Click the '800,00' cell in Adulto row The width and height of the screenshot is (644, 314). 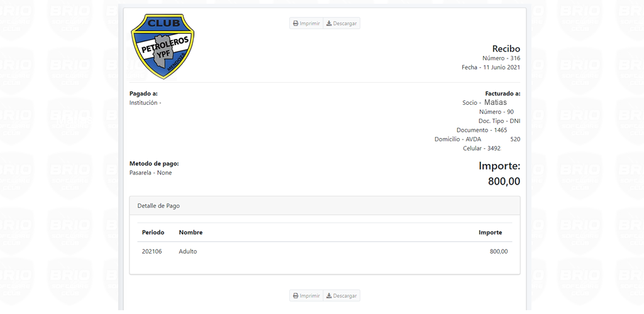tap(499, 252)
